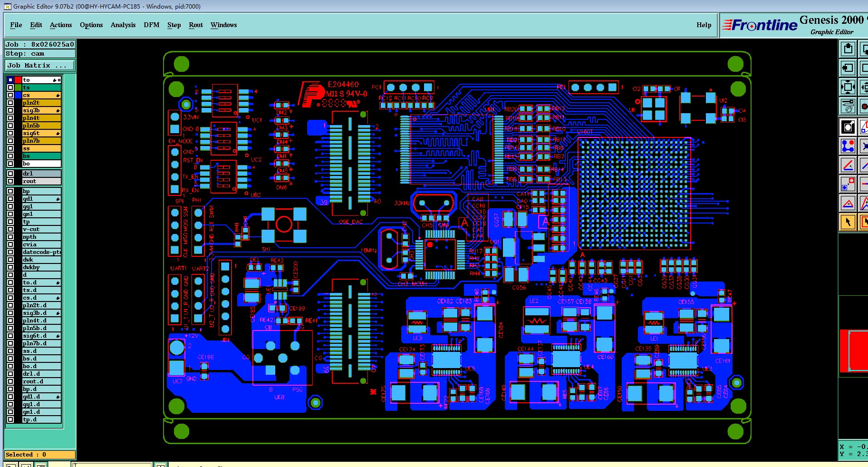This screenshot has height=467, width=868.
Task: Open the Analysis menu
Action: [x=123, y=25]
